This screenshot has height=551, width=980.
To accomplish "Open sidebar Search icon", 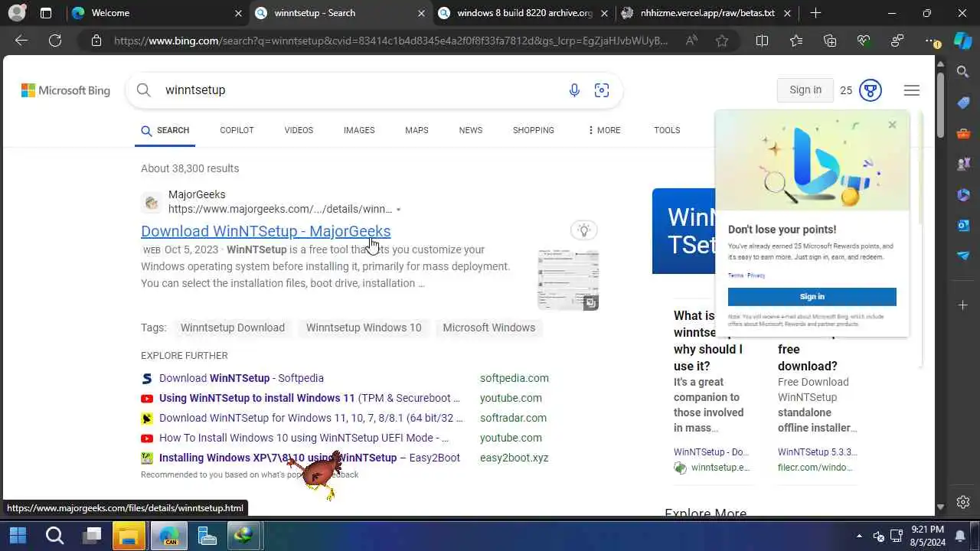I will point(963,72).
